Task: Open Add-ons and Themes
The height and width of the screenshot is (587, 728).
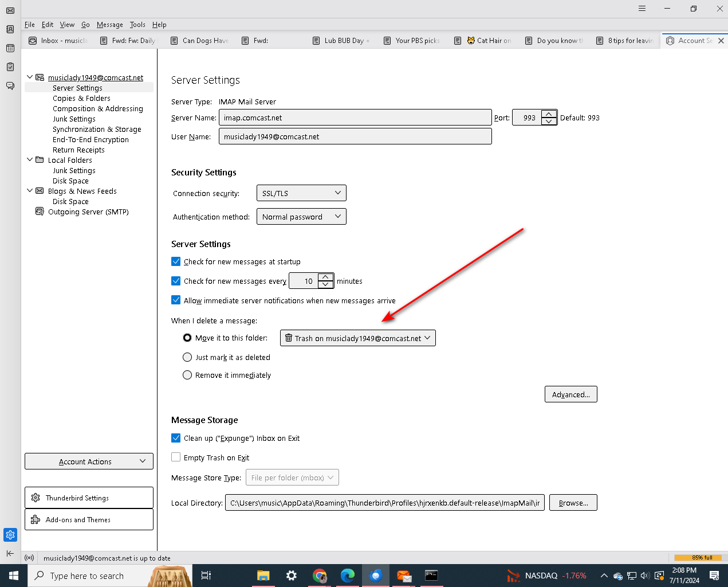Action: [89, 519]
